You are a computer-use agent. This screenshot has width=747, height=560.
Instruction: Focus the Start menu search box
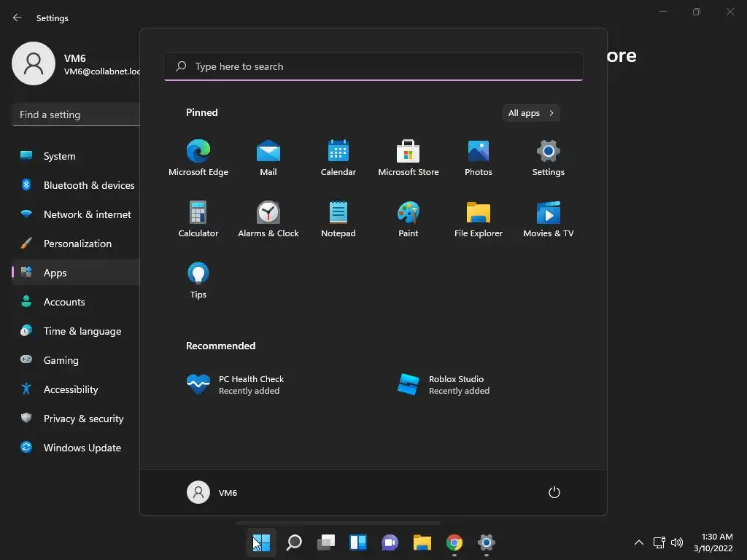coord(373,66)
